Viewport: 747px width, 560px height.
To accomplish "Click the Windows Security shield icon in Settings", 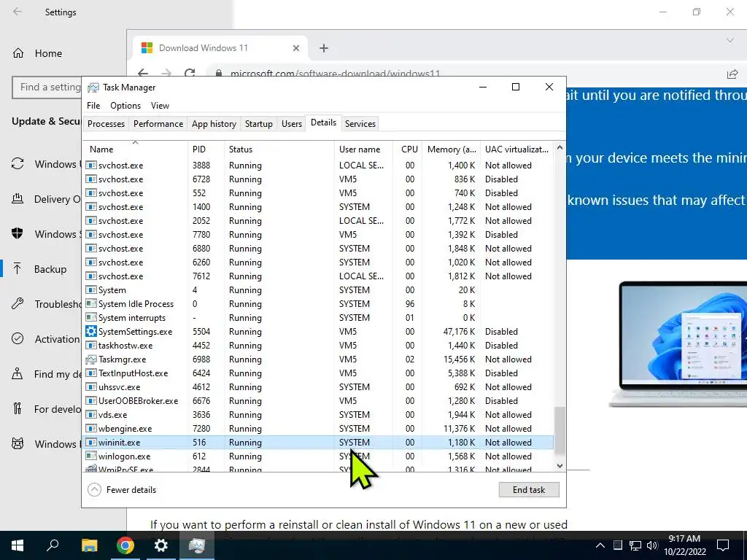I will 18,234.
